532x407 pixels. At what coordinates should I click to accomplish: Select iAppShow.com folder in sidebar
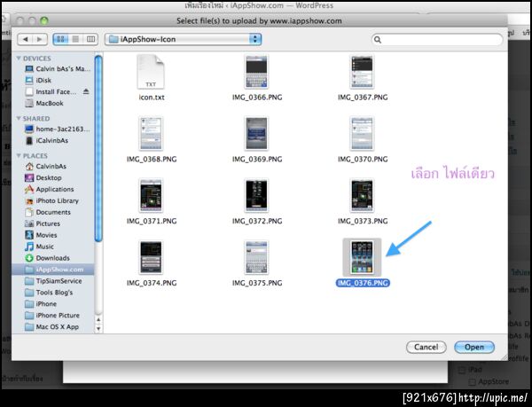coord(53,270)
